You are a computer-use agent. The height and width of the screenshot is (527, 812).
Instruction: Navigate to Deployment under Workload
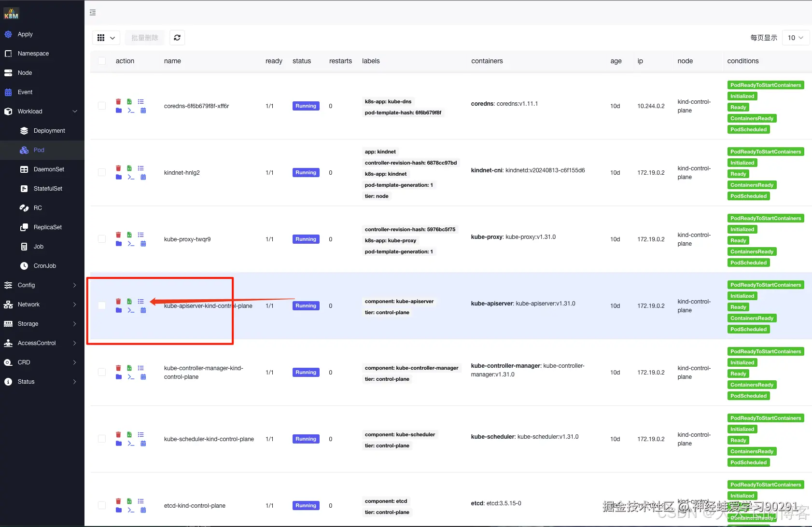42,131
